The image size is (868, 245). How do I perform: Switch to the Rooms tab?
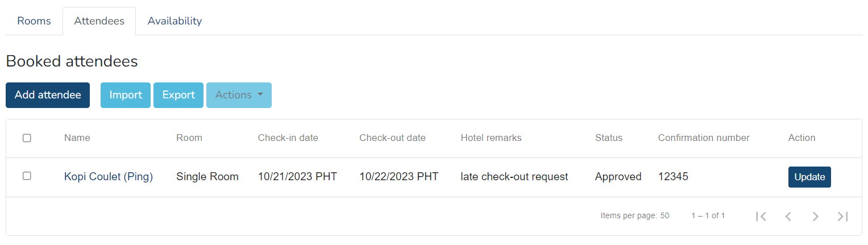(34, 21)
